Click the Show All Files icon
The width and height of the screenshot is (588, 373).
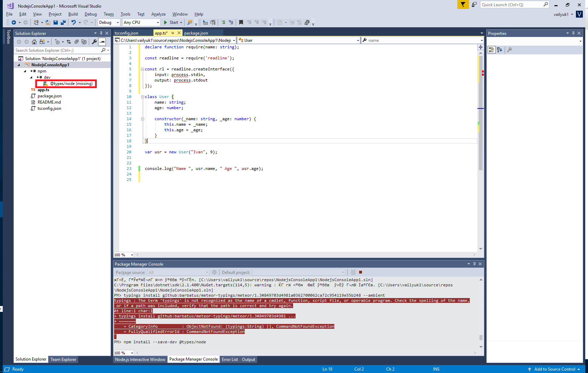pyautogui.click(x=84, y=42)
